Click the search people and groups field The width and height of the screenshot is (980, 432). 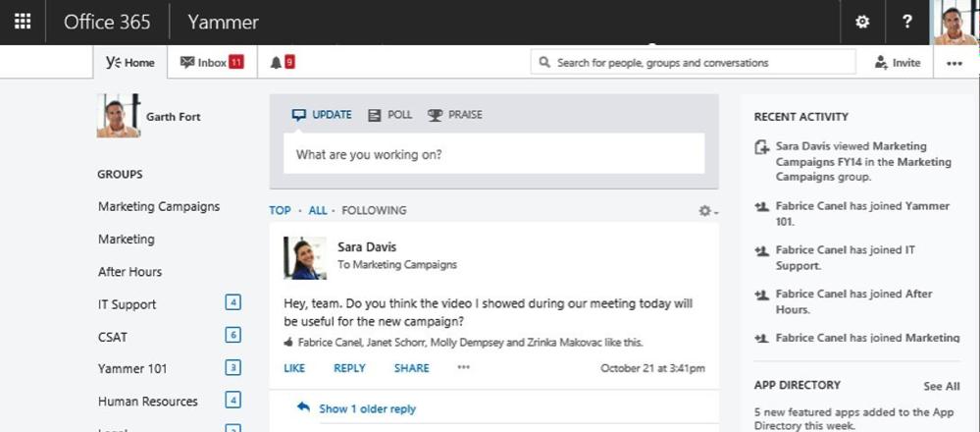694,63
